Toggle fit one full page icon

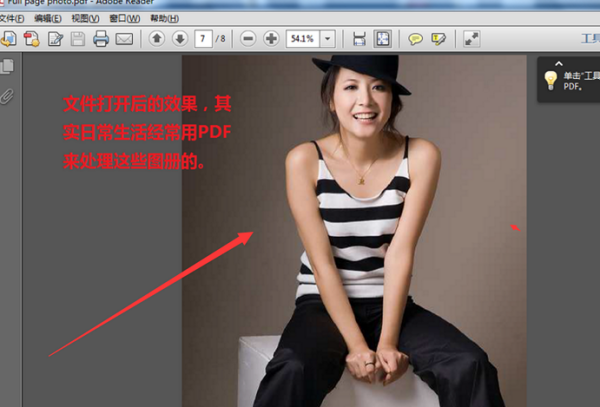pyautogui.click(x=383, y=39)
